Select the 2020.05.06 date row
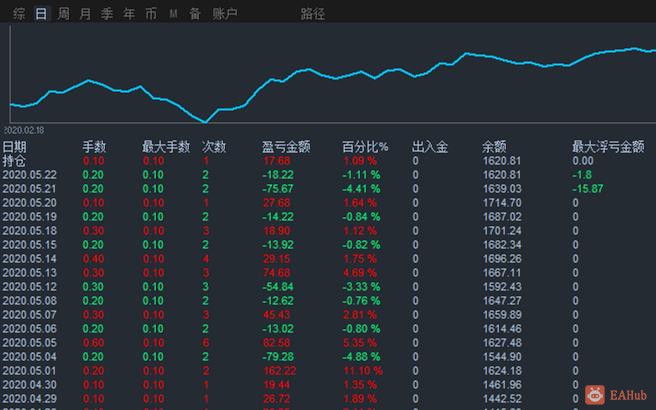Viewport: 656px width, 410px height. click(29, 329)
